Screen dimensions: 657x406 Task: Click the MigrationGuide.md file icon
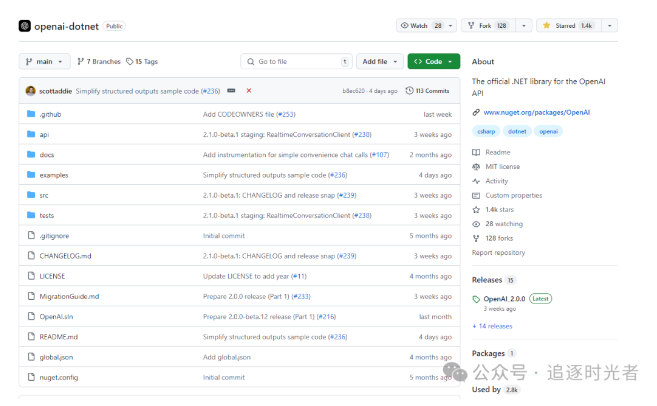(x=31, y=296)
